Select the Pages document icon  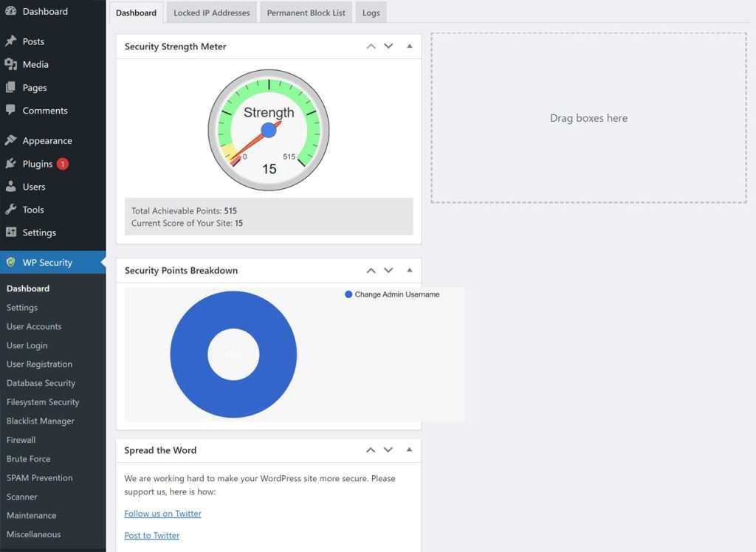tap(10, 87)
